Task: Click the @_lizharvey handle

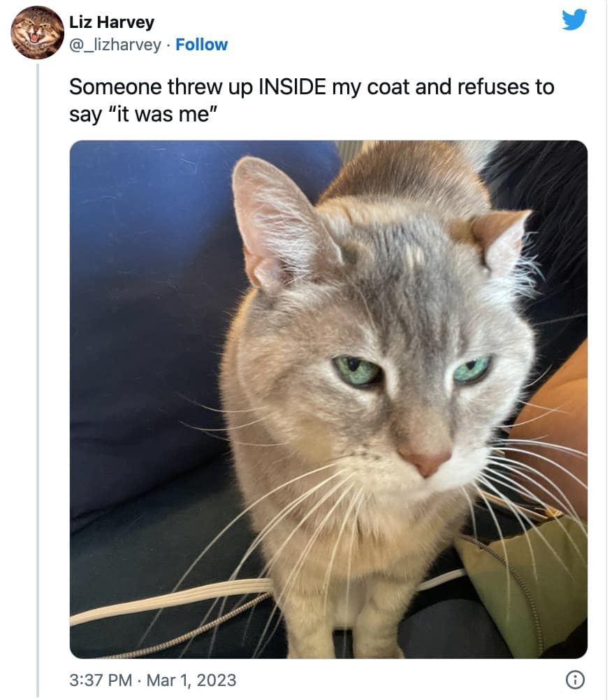Action: coord(115,45)
